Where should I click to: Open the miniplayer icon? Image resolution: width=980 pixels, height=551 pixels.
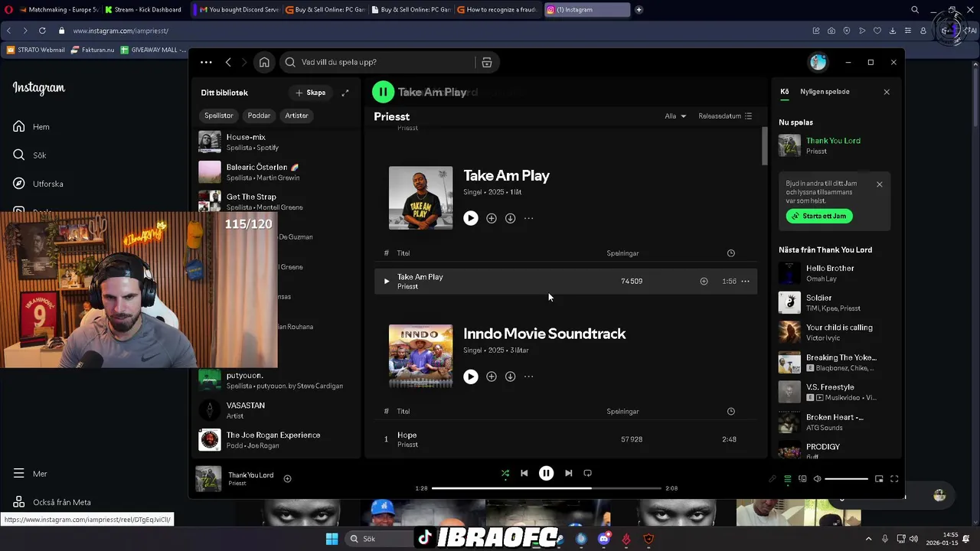879,479
